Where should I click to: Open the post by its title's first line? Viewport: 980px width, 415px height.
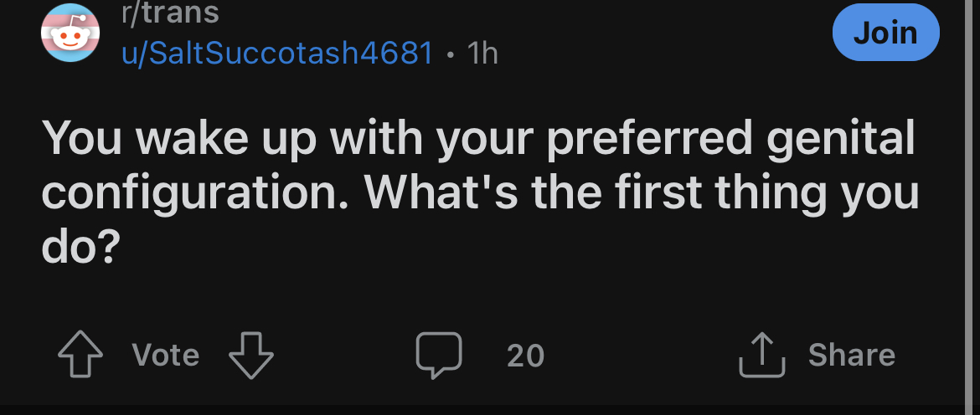(x=479, y=139)
